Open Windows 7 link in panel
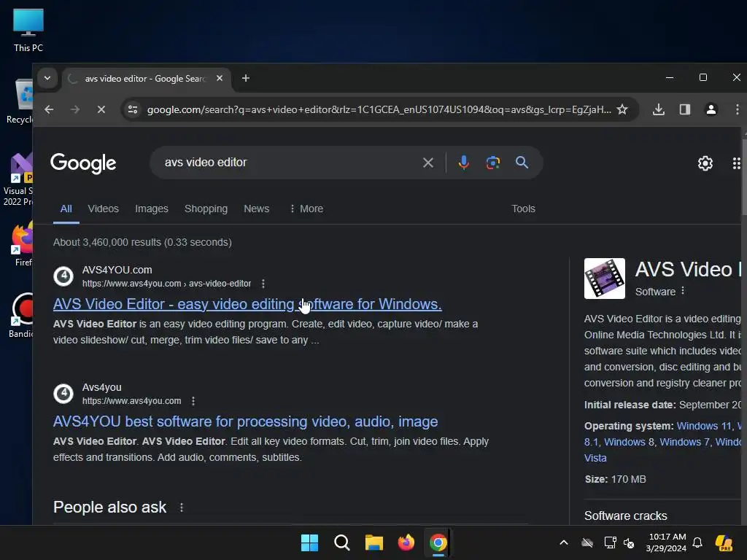 coord(684,443)
